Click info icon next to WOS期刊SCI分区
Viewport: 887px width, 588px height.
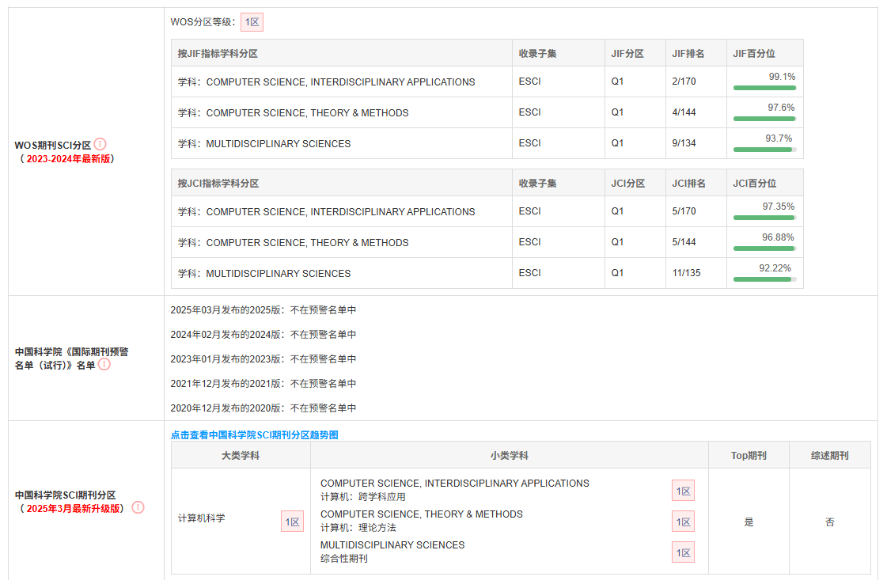pos(100,144)
